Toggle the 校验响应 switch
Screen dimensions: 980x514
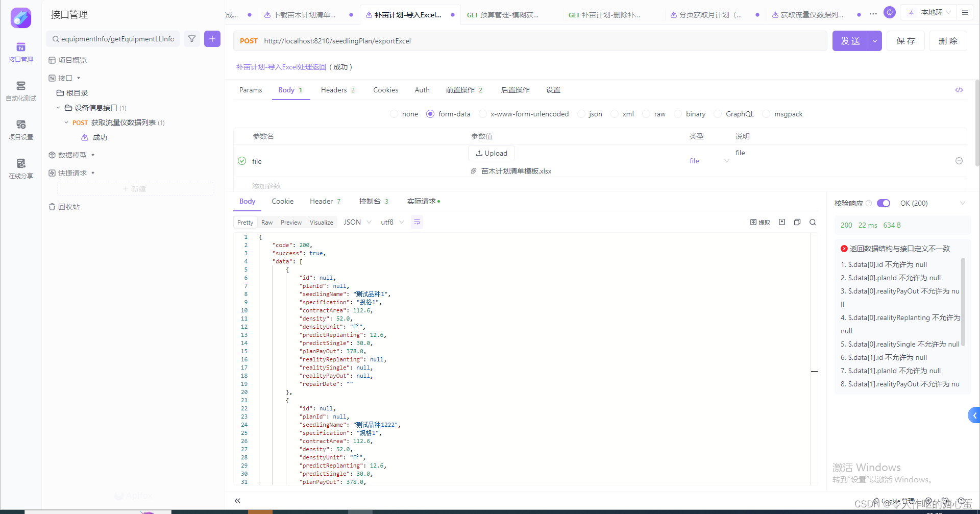(x=884, y=203)
